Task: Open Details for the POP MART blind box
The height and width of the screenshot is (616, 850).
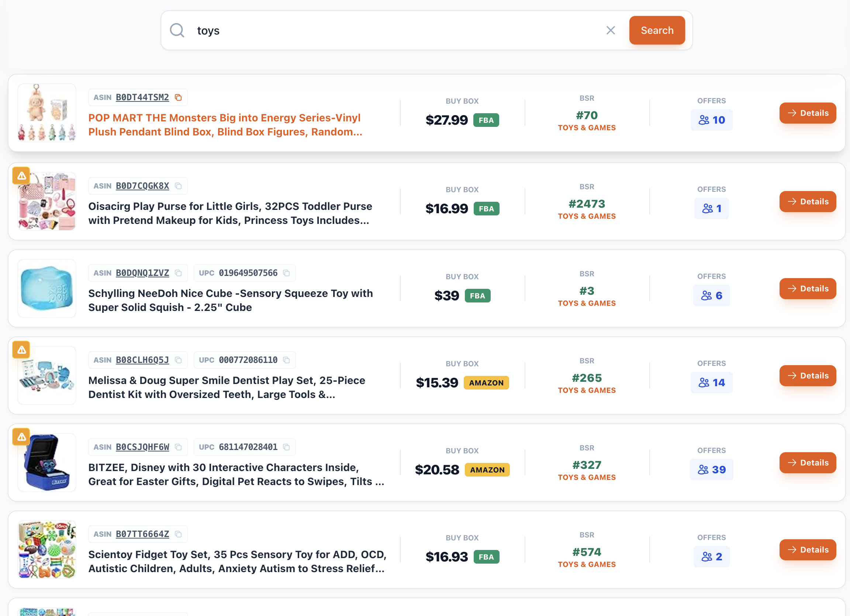Action: tap(808, 113)
